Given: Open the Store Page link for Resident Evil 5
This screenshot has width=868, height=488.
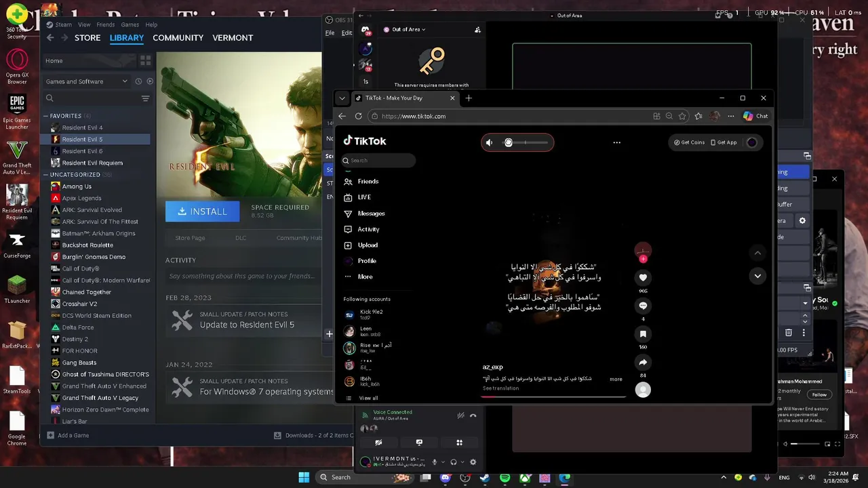Looking at the screenshot, I should coord(190,238).
